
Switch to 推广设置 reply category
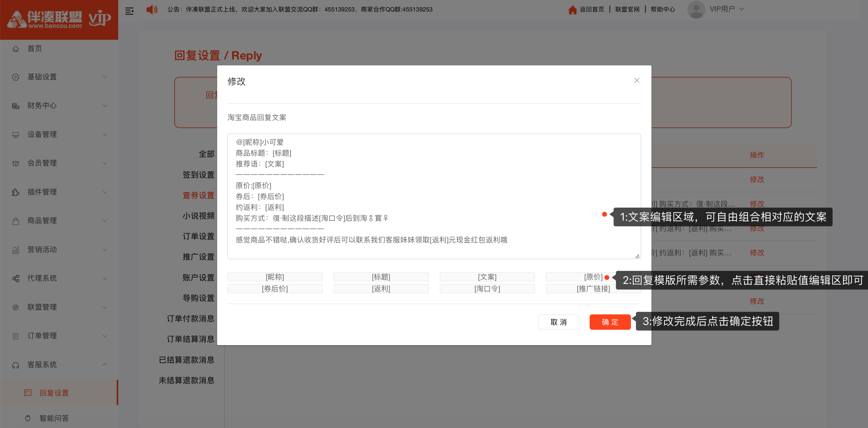[x=198, y=257]
